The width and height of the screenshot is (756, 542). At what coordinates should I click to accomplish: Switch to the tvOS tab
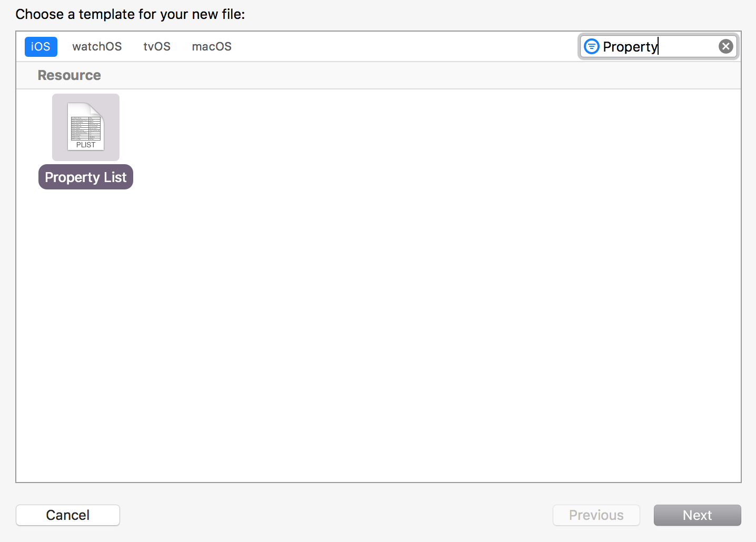(x=157, y=46)
